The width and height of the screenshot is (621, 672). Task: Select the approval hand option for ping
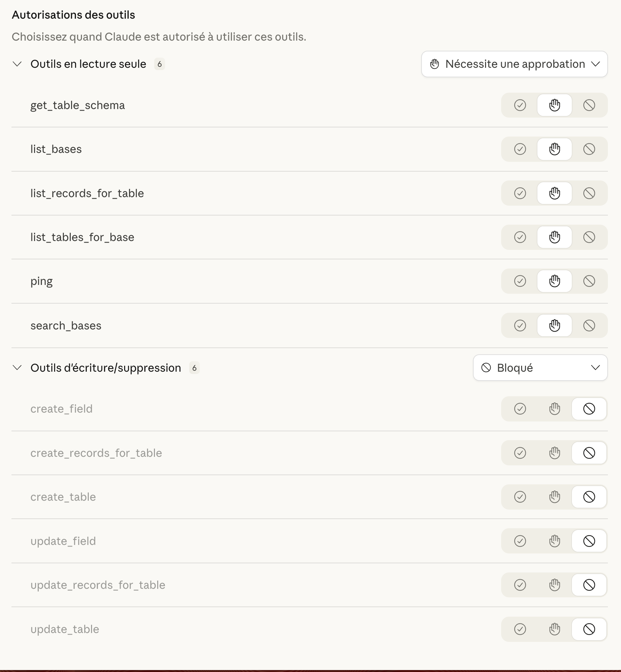[x=555, y=281]
